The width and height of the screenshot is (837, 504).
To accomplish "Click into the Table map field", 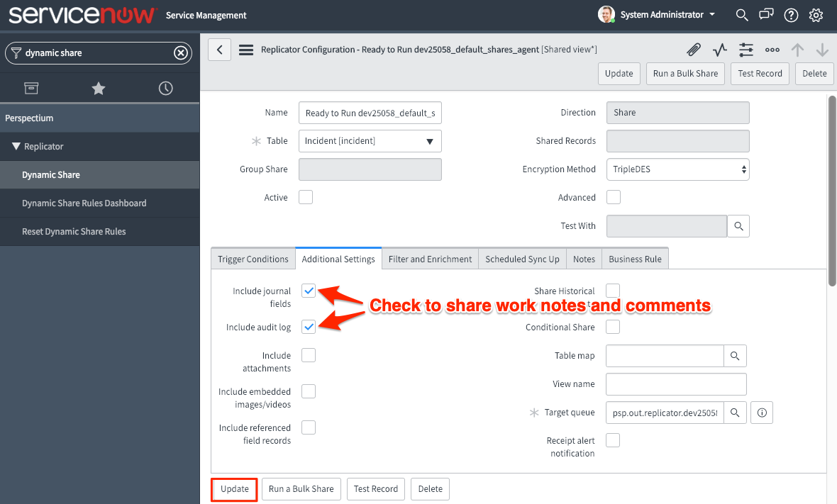I will coord(665,356).
